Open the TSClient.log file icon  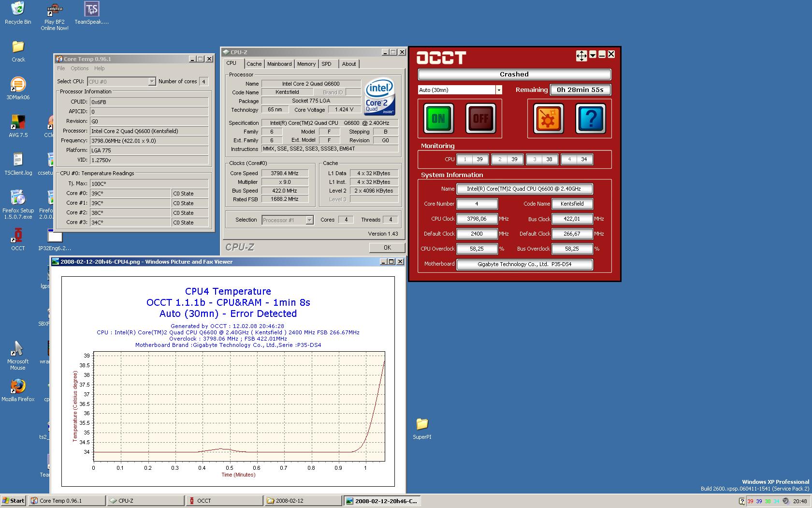click(x=18, y=164)
